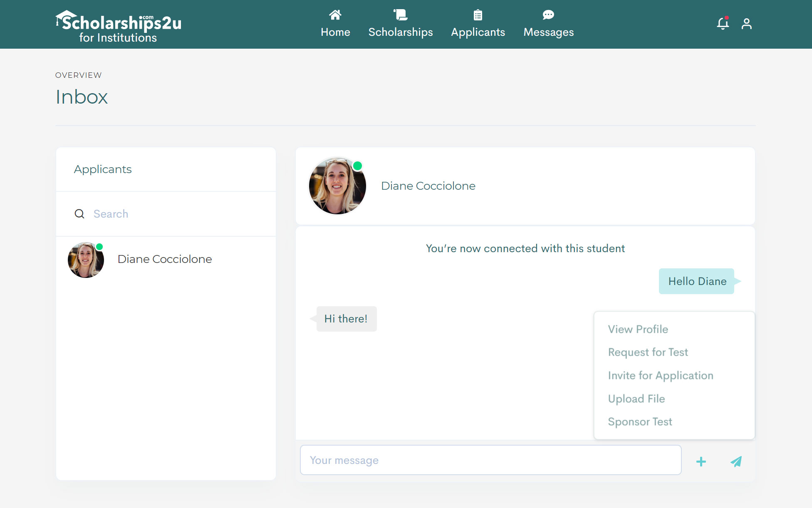Click the Inbox page title
The image size is (812, 508).
coord(82,97)
